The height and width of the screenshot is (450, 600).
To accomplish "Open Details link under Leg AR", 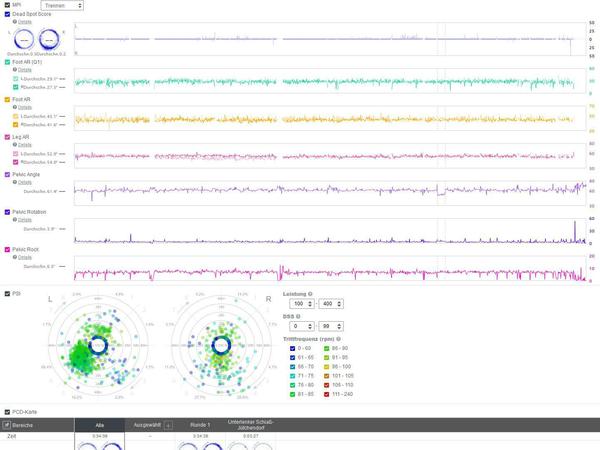I will [25, 145].
